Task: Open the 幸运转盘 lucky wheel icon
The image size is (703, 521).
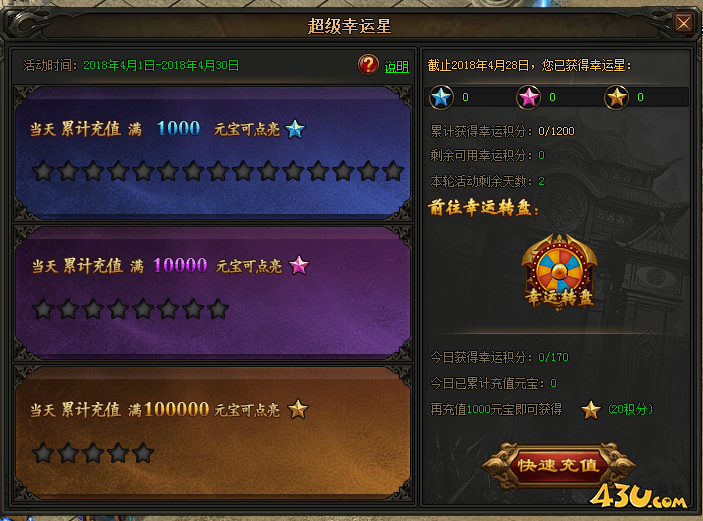Action: 559,272
